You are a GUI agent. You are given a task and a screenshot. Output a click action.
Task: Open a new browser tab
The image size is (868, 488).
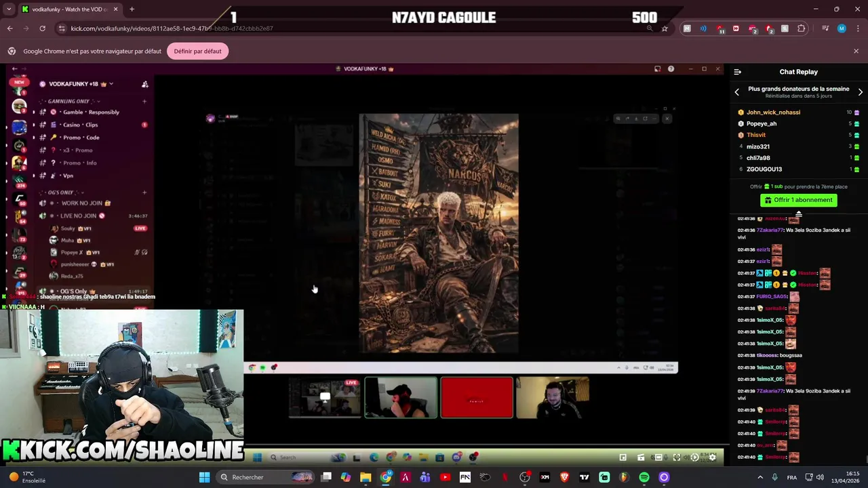point(132,9)
